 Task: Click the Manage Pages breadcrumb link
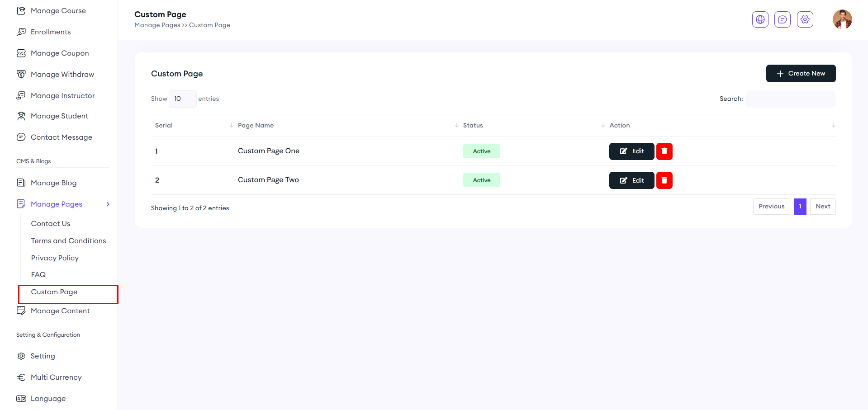coord(157,25)
